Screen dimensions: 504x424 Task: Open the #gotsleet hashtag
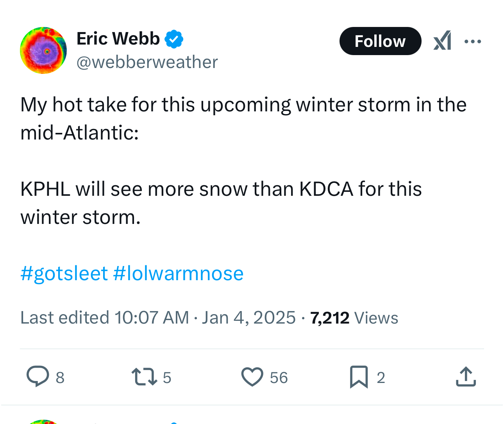click(x=64, y=273)
